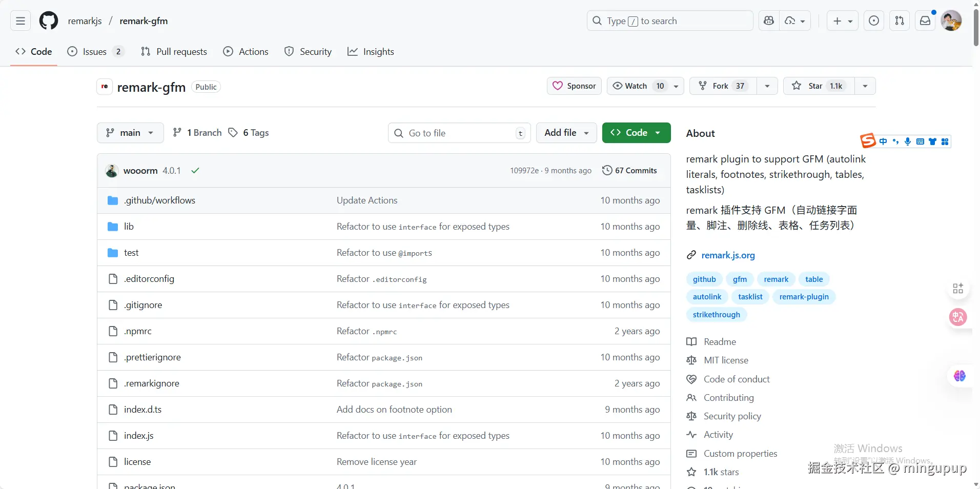This screenshot has height=489, width=980.
Task: Expand the caret beside the Fork button
Action: [x=767, y=86]
